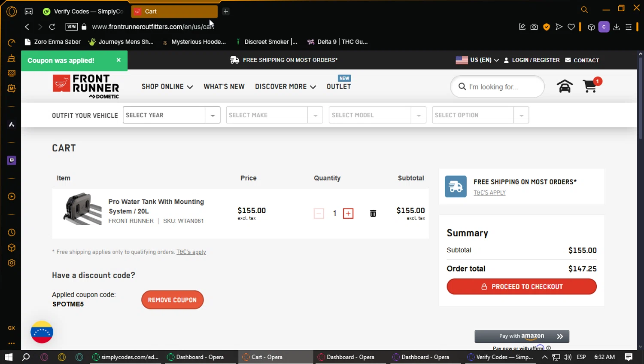Open Extensions cube in sidebar
644x364 pixels.
coord(12,248)
